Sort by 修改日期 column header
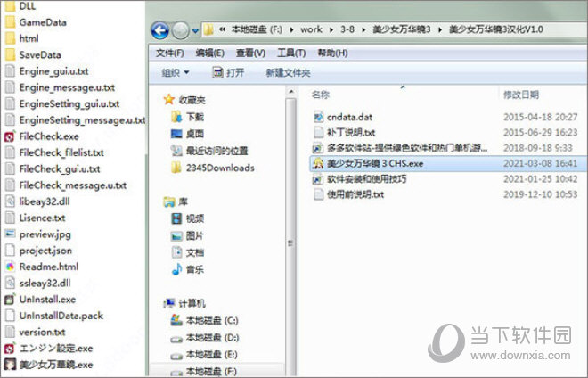Viewport: 588px width, 378px height. [521, 94]
